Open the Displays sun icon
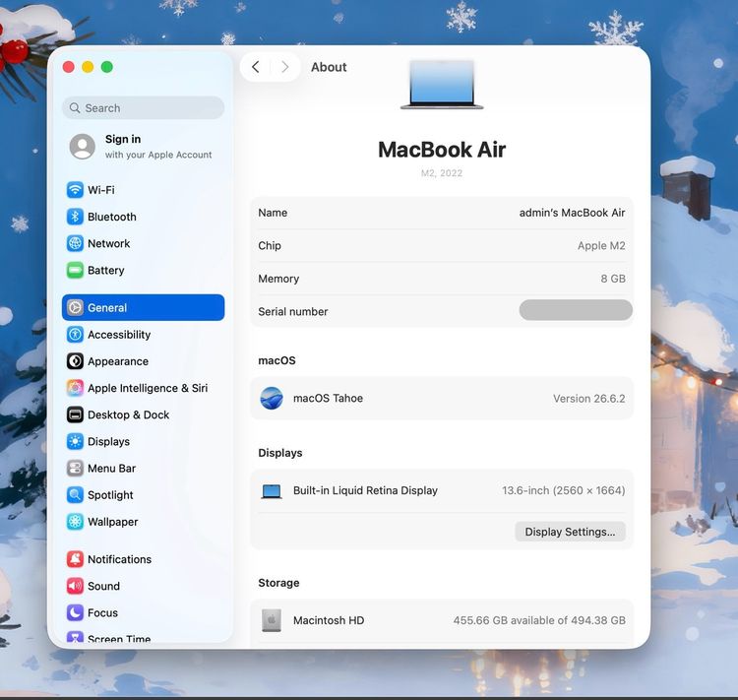Image resolution: width=738 pixels, height=700 pixels. coord(75,441)
